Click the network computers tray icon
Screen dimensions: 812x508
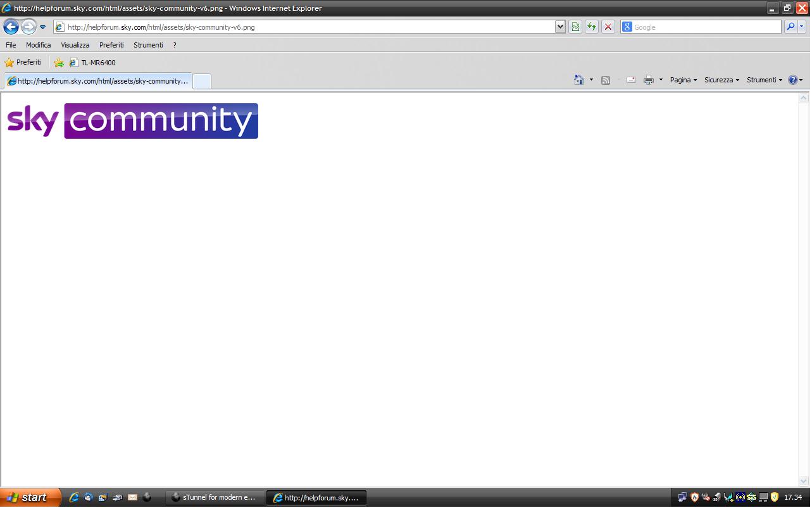point(682,497)
